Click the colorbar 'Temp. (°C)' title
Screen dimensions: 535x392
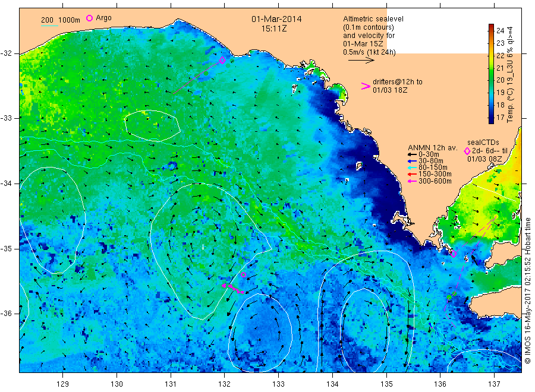[x=510, y=105]
